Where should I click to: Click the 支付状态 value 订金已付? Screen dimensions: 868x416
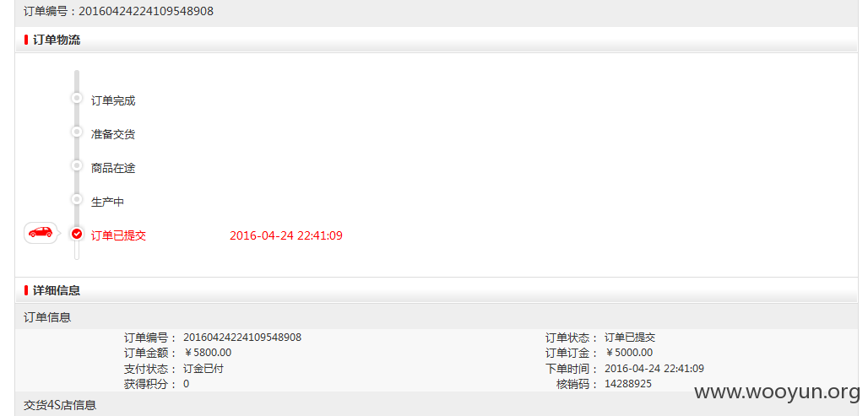click(203, 369)
